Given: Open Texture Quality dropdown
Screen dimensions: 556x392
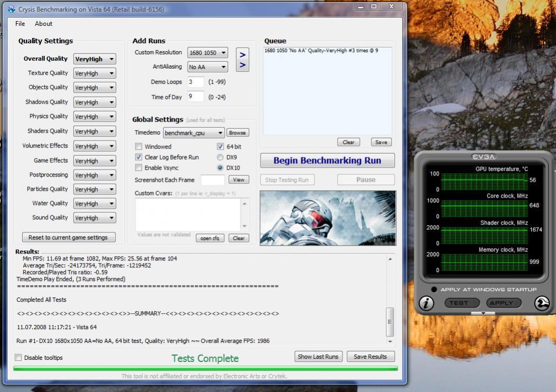Looking at the screenshot, I should (x=95, y=73).
